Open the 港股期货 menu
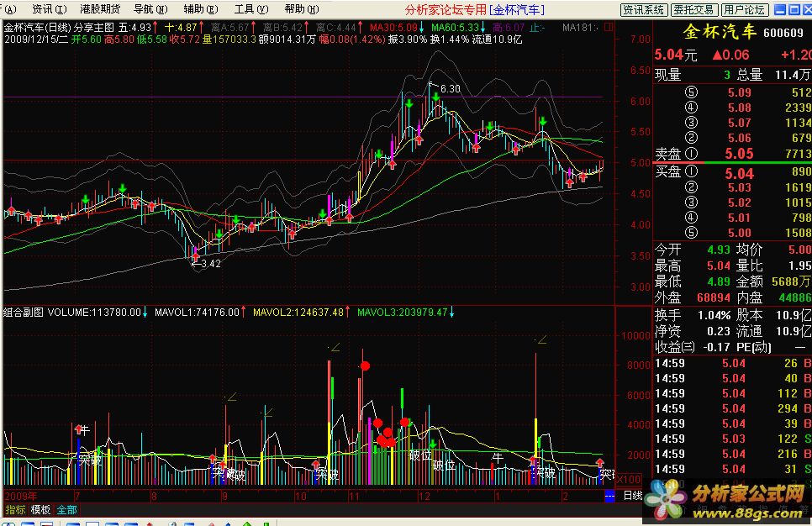 click(100, 9)
